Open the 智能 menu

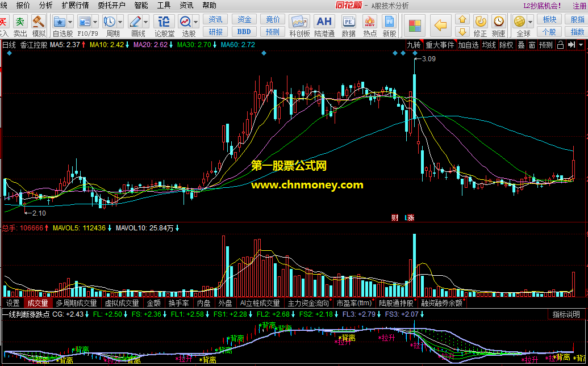[141, 5]
